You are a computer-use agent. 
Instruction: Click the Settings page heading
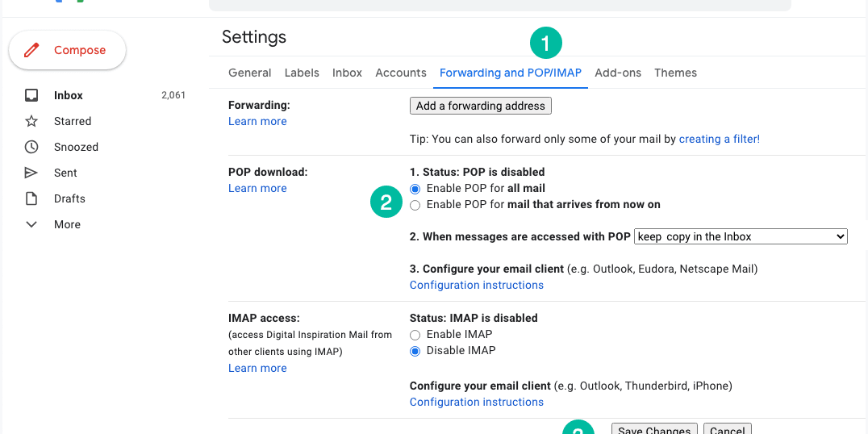click(x=254, y=37)
